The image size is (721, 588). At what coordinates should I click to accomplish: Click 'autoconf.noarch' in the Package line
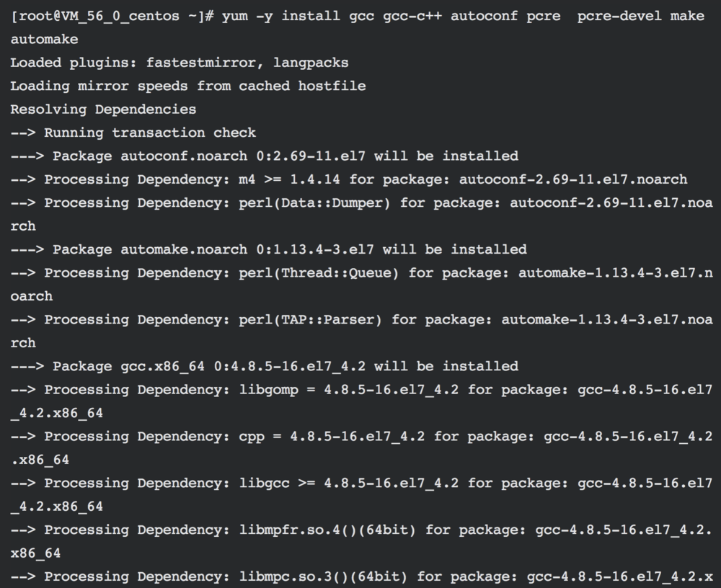[163, 156]
